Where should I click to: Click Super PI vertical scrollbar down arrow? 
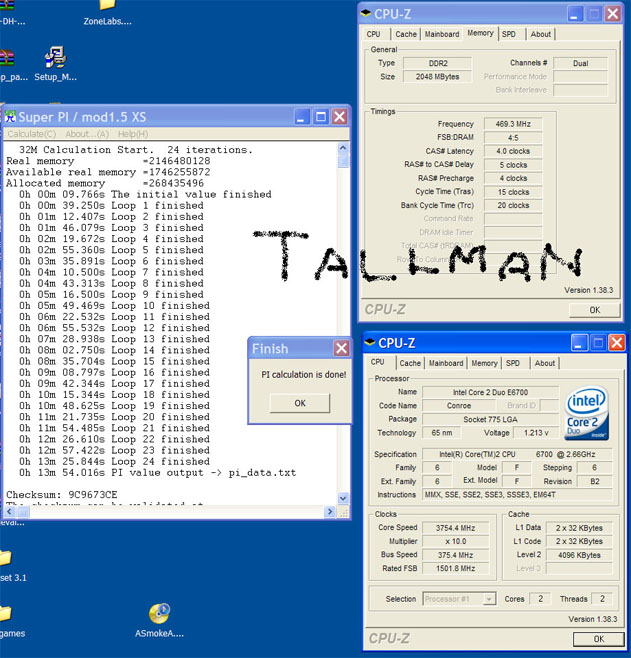[x=343, y=498]
